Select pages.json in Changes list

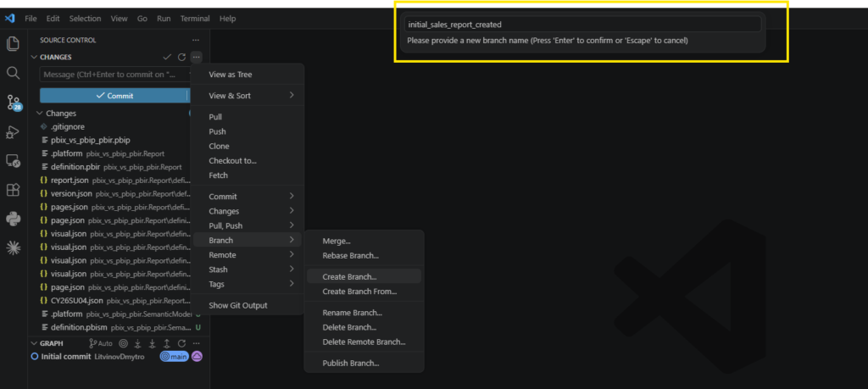click(70, 207)
